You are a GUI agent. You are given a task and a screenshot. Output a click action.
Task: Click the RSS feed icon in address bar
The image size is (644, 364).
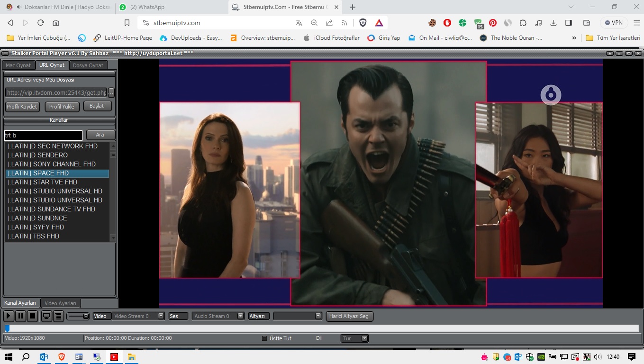[x=345, y=23]
